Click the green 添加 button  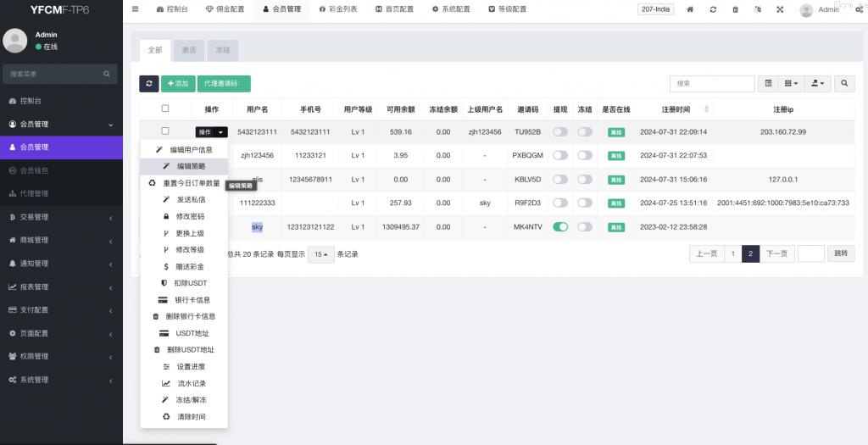coord(178,84)
